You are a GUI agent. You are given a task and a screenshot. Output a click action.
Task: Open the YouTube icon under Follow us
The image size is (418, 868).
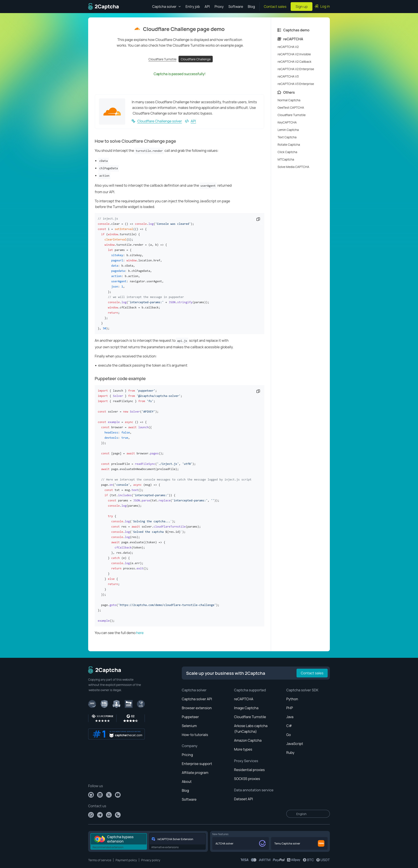pos(118,795)
